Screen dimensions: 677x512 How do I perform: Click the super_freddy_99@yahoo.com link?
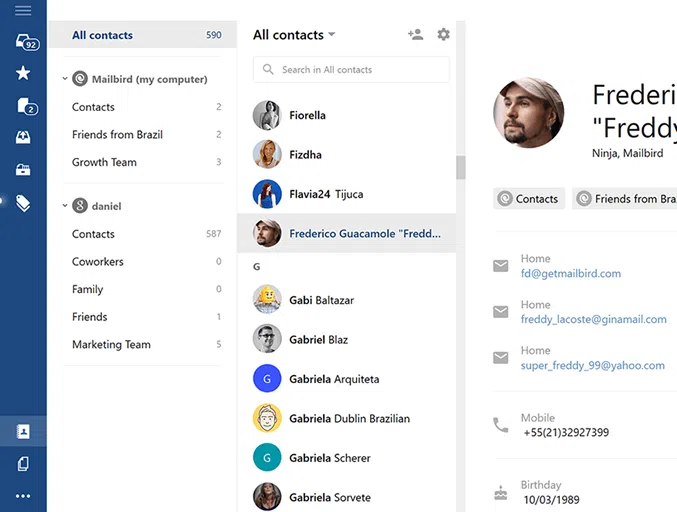[592, 366]
